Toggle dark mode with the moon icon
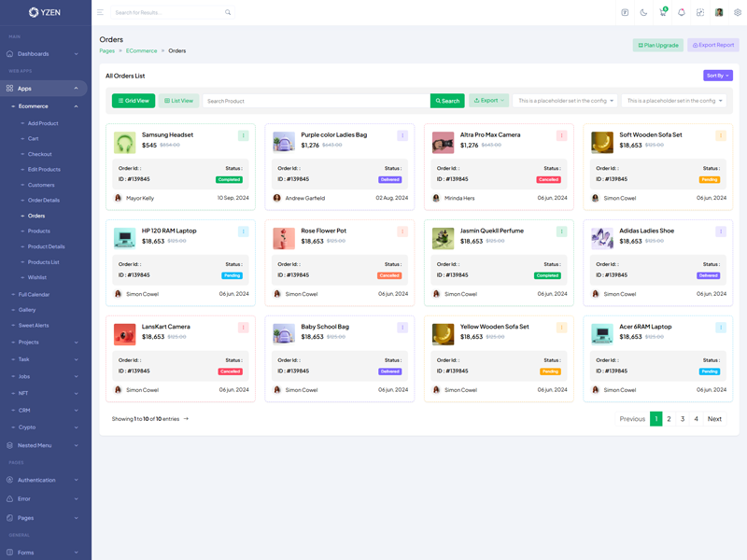747x560 pixels. (x=643, y=13)
